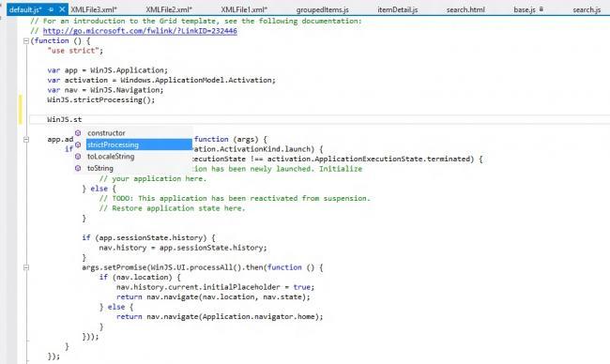Image resolution: width=610 pixels, height=364 pixels.
Task: Click the toLocaleString method icon
Action: (x=78, y=157)
